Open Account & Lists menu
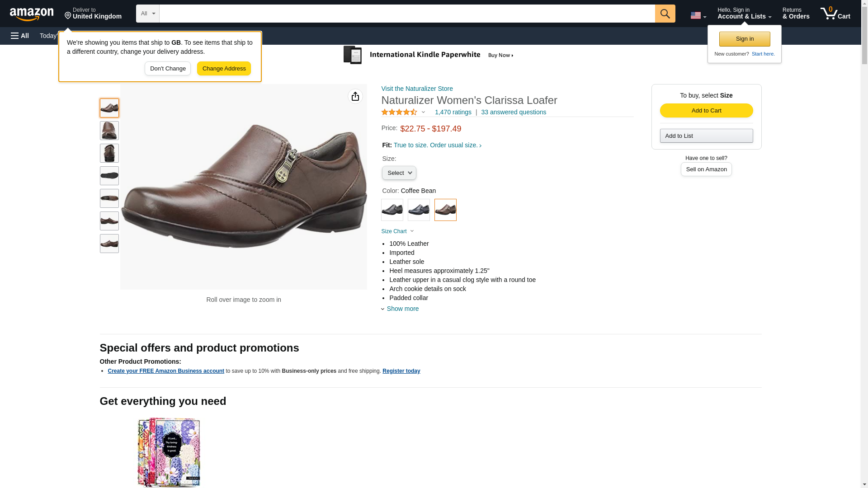The width and height of the screenshot is (868, 488). point(744,14)
